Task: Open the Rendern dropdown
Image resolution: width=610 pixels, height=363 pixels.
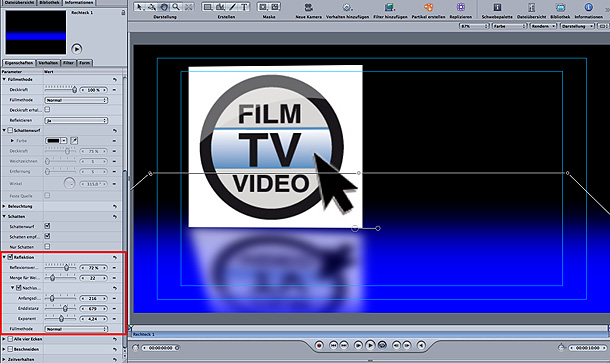Action: coord(543,26)
